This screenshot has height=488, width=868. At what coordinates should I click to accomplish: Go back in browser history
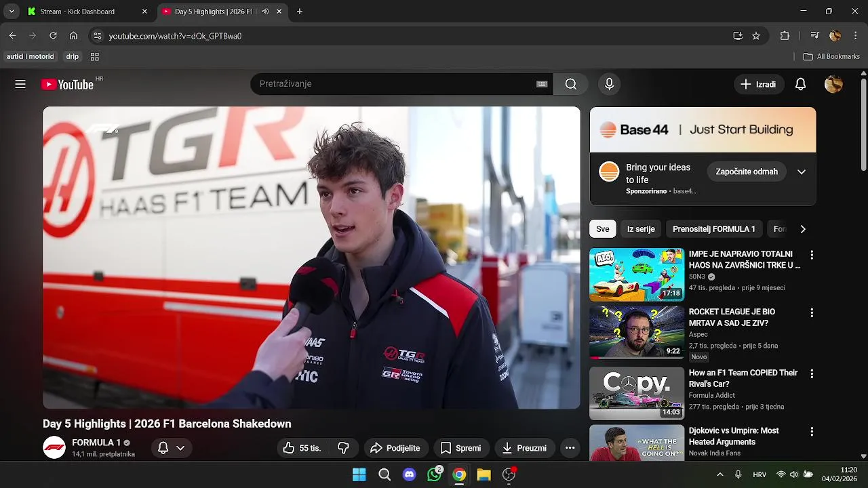pyautogui.click(x=12, y=36)
